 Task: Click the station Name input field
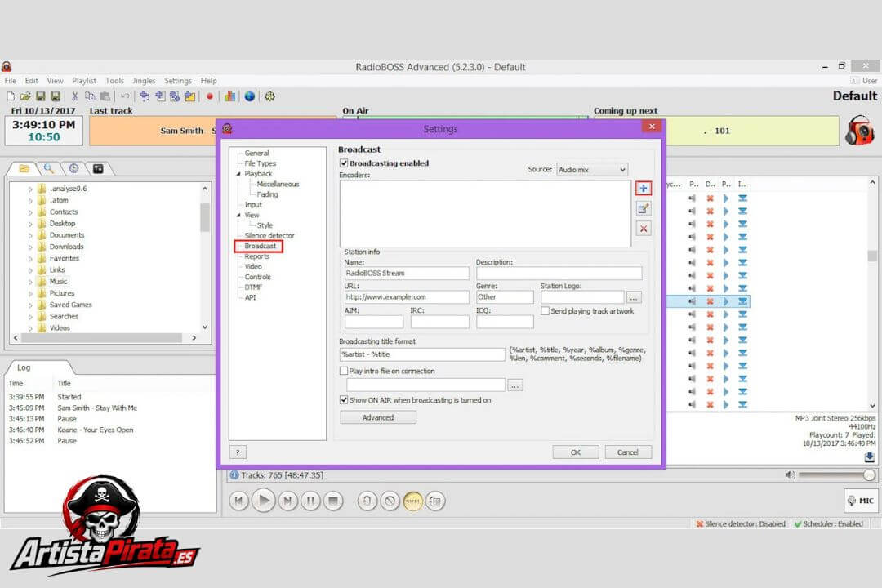click(406, 273)
